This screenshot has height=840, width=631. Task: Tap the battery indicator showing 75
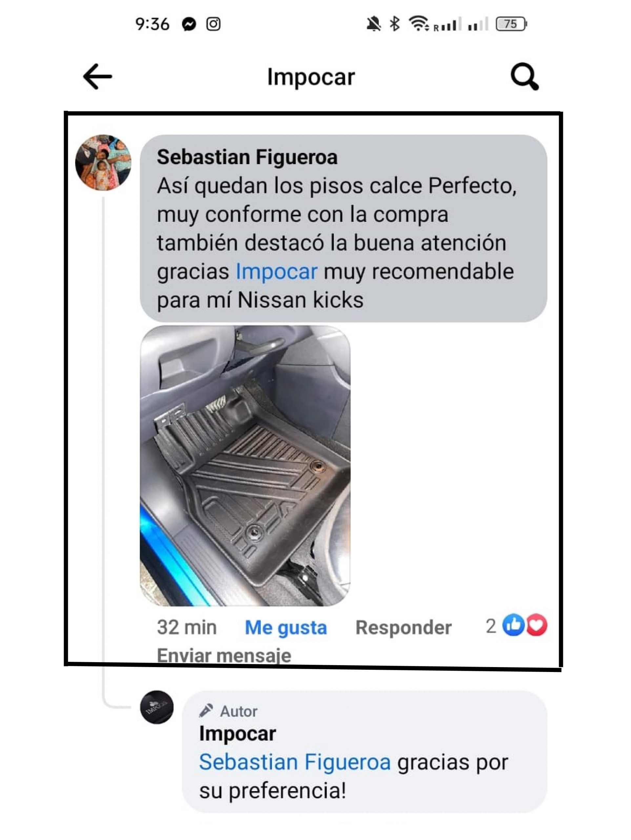[511, 24]
